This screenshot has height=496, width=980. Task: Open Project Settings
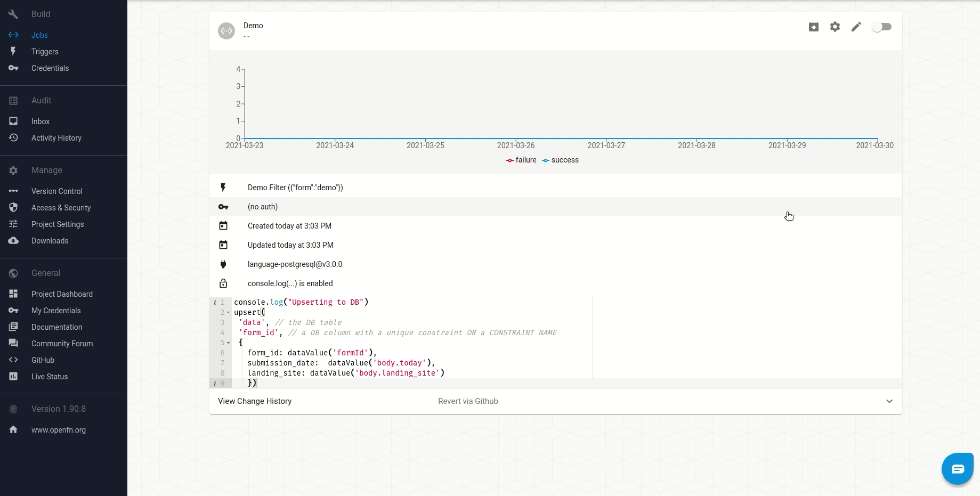[x=58, y=224]
